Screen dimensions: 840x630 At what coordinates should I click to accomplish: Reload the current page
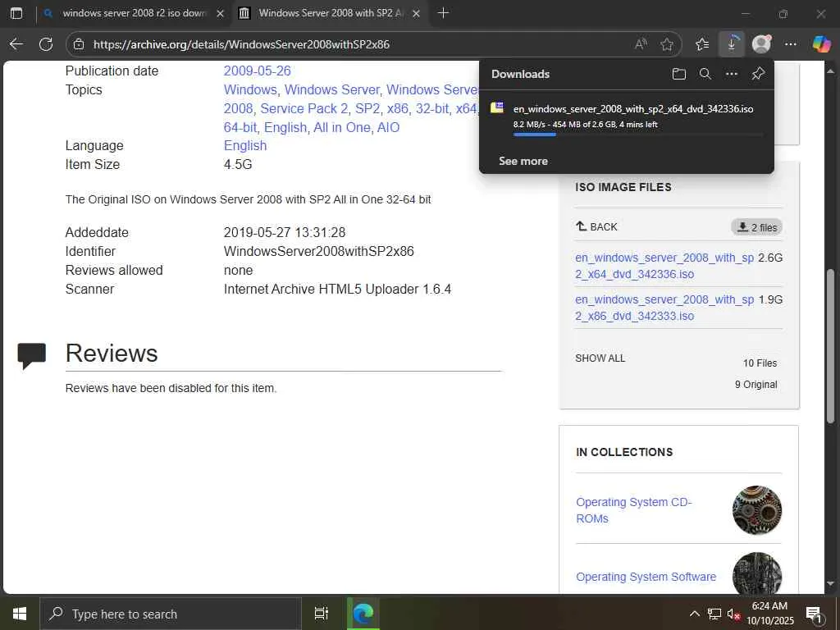(x=46, y=44)
